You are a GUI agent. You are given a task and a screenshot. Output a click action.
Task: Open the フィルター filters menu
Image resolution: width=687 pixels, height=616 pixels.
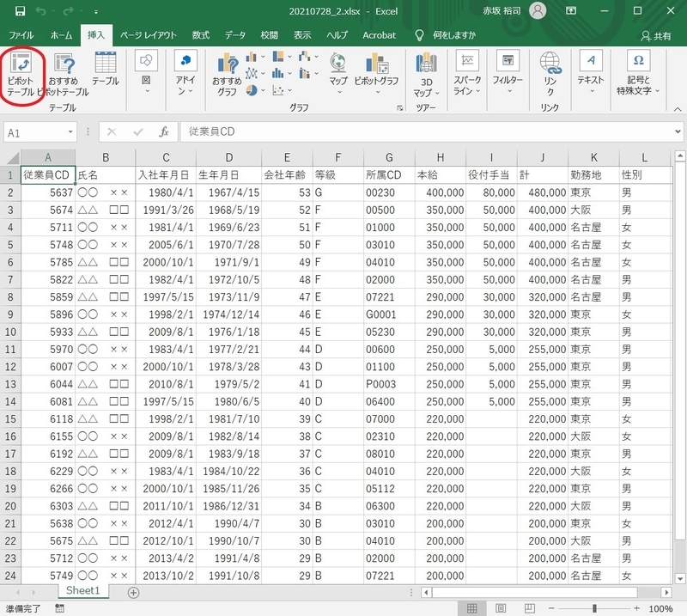[508, 72]
